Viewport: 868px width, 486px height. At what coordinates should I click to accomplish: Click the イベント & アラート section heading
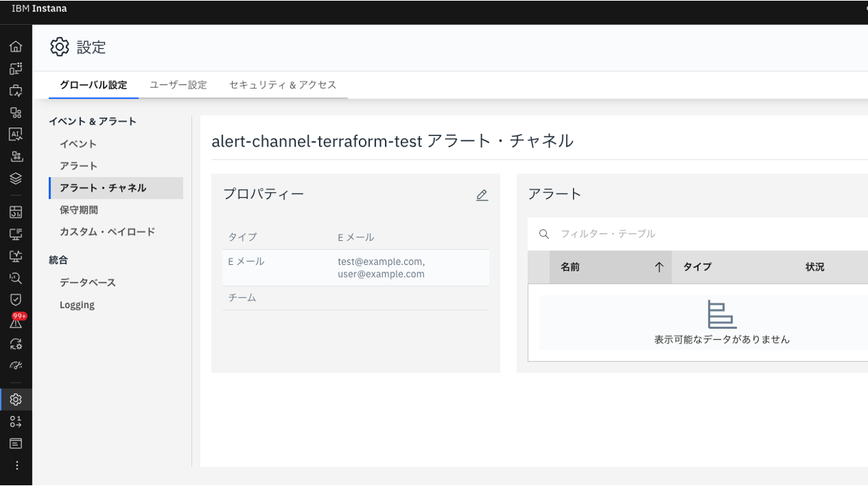coord(93,121)
